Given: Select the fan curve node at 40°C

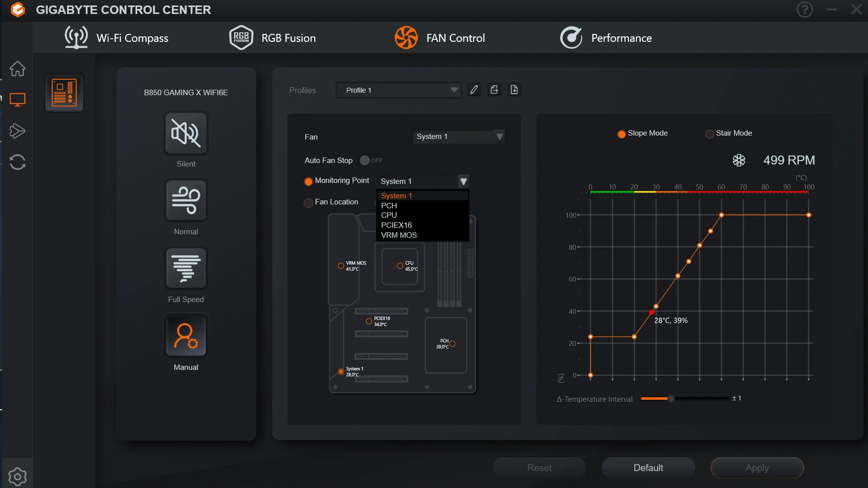Looking at the screenshot, I should click(x=678, y=276).
